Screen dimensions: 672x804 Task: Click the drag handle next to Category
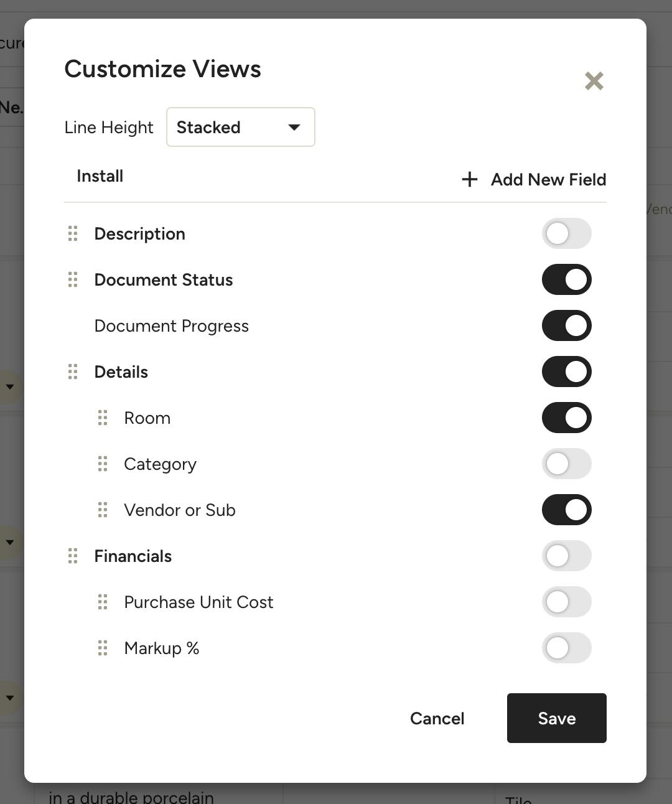(103, 464)
